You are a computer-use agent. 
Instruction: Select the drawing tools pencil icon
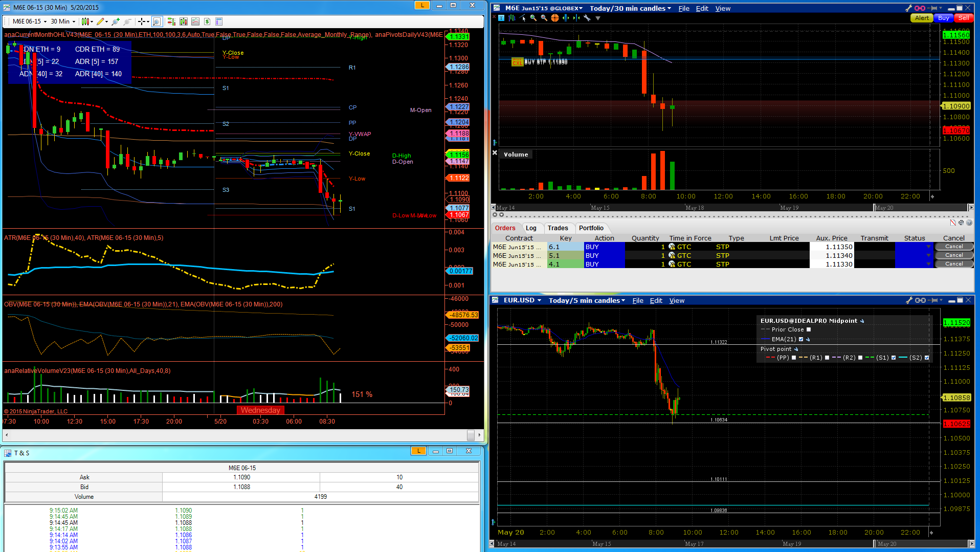click(x=100, y=21)
